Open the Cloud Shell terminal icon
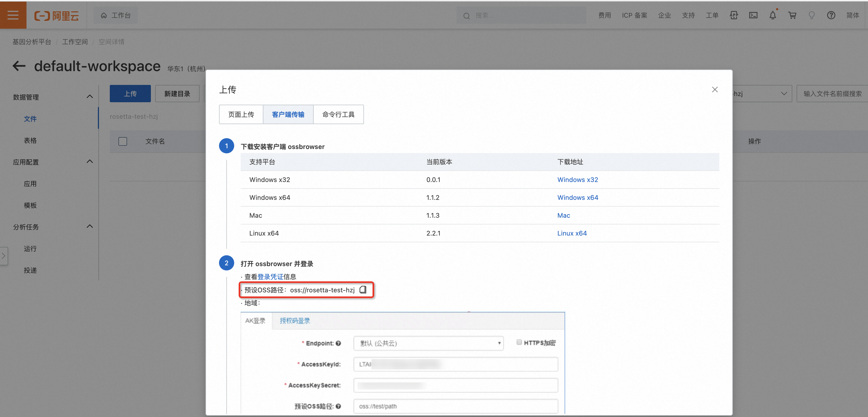 [753, 15]
